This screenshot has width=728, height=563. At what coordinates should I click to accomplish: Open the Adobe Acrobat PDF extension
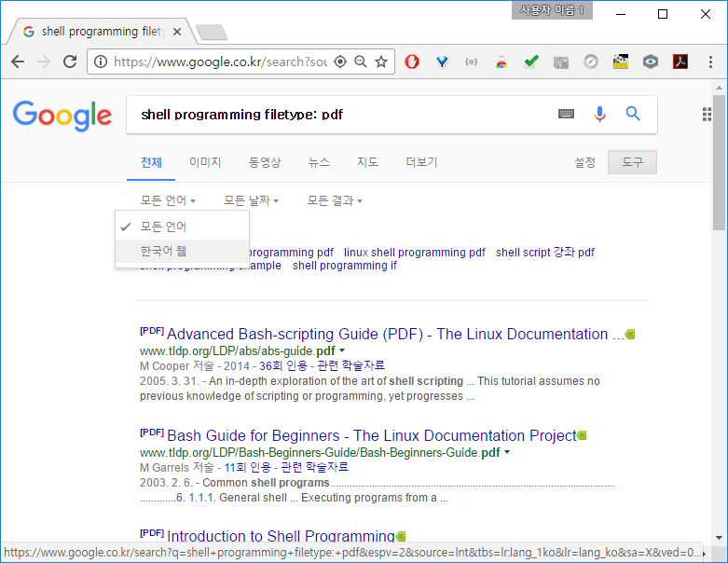coord(680,62)
